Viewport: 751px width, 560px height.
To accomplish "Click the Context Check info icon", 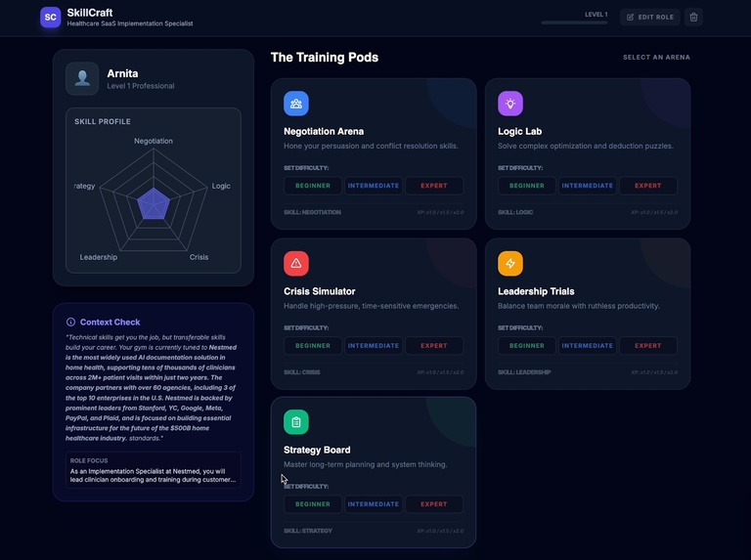I will pyautogui.click(x=70, y=323).
